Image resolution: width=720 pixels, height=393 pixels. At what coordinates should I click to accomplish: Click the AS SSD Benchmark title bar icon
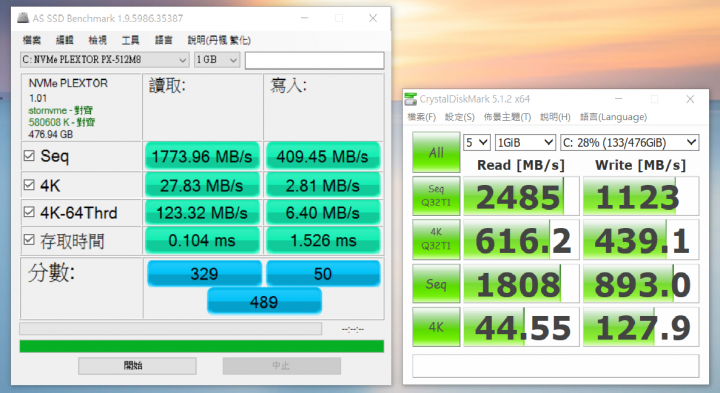[23, 18]
